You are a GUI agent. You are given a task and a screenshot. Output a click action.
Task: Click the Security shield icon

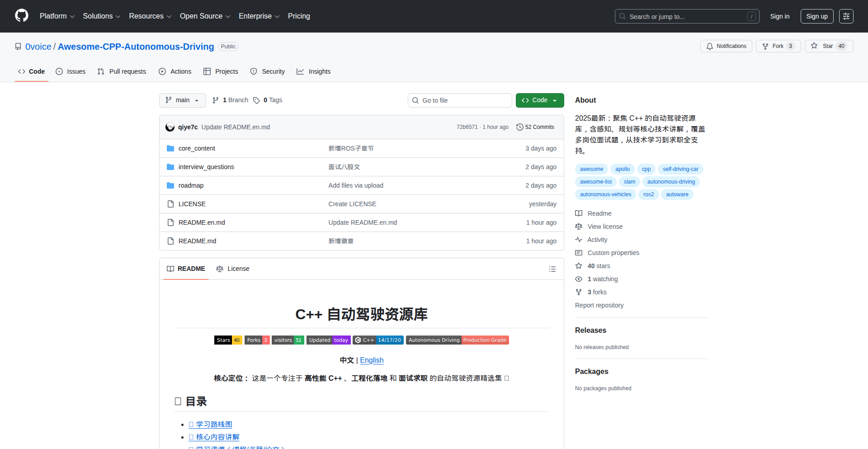click(254, 71)
